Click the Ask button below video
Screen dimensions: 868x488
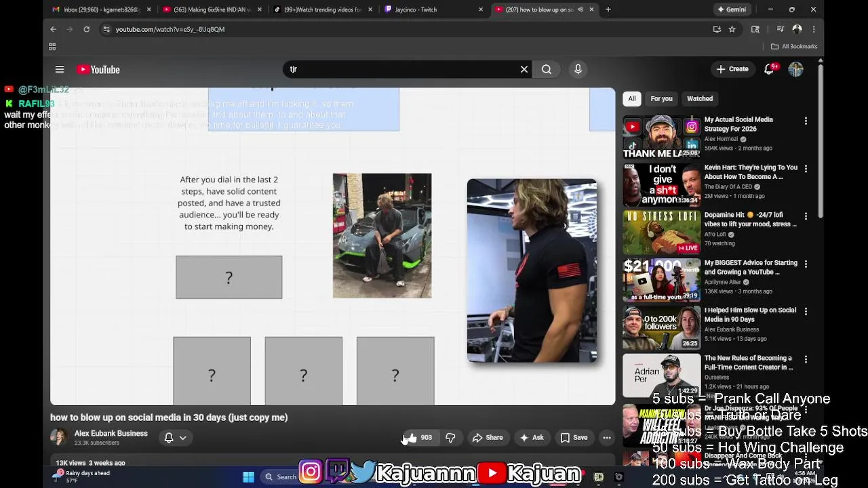click(x=532, y=438)
